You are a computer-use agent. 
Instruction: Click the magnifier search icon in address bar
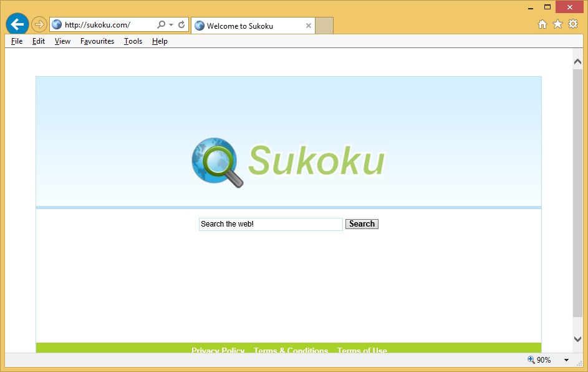pyautogui.click(x=161, y=25)
